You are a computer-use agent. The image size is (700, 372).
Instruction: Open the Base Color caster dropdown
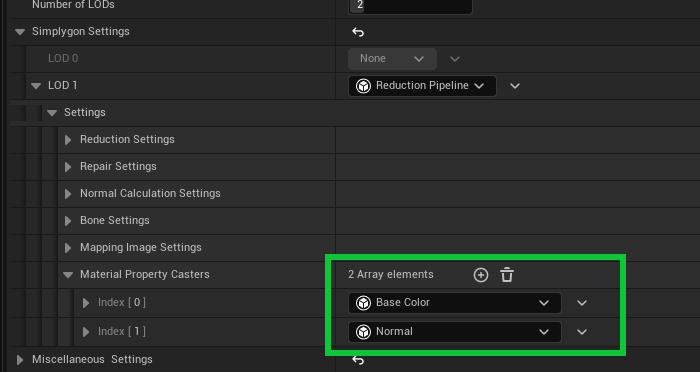click(x=454, y=303)
